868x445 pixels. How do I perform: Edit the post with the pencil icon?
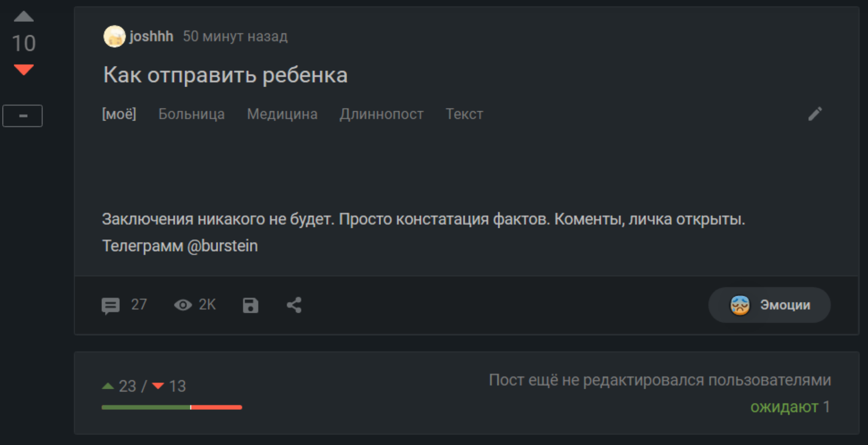click(x=815, y=114)
